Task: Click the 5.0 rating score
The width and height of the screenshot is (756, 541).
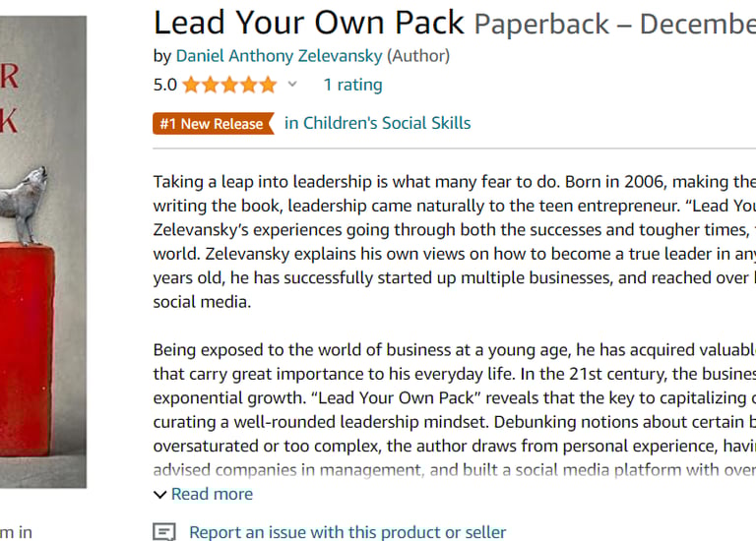Action: tap(165, 85)
